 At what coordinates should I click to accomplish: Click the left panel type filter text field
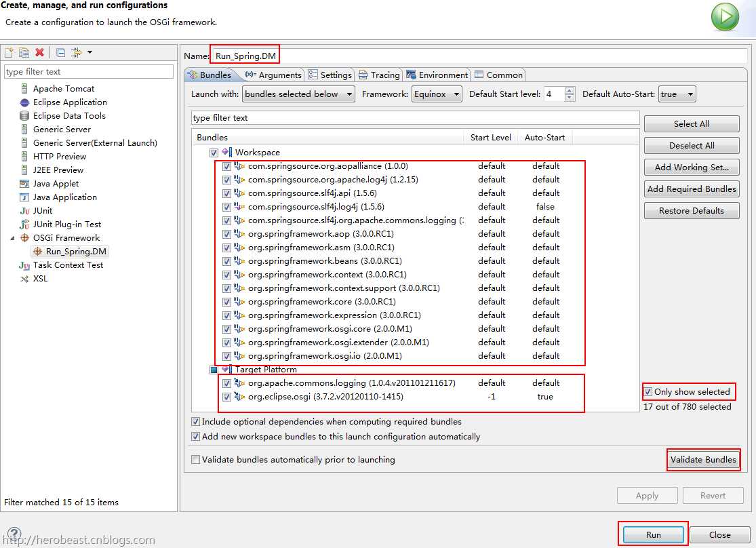89,71
